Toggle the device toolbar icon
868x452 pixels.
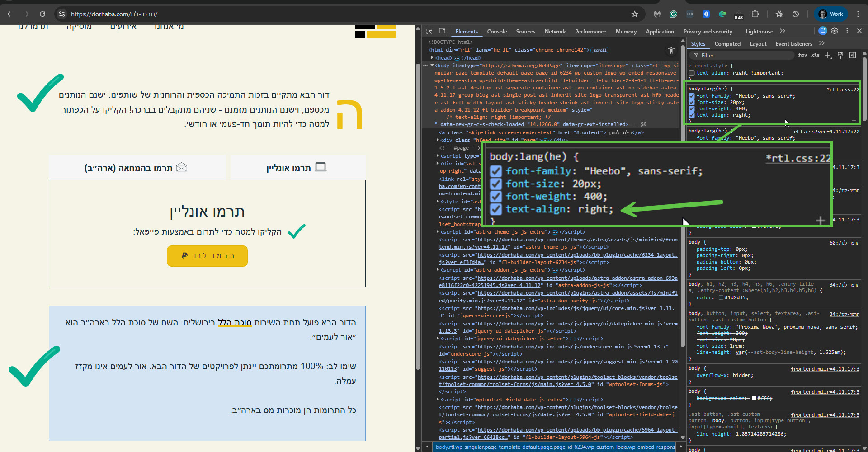point(442,31)
